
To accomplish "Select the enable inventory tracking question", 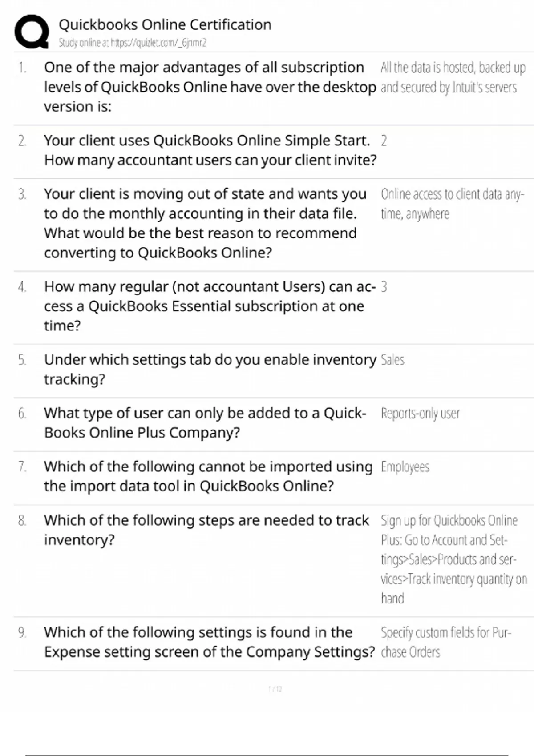I will [209, 369].
